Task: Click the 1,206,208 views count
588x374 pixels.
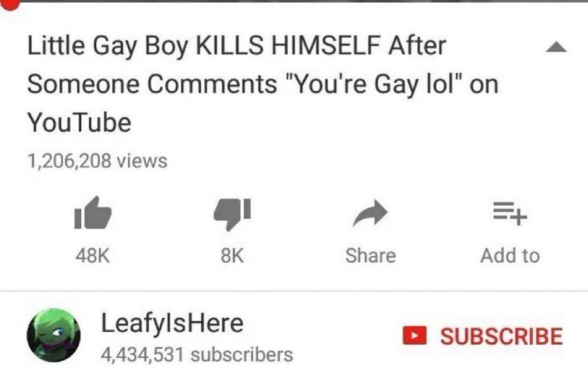Action: pyautogui.click(x=97, y=162)
